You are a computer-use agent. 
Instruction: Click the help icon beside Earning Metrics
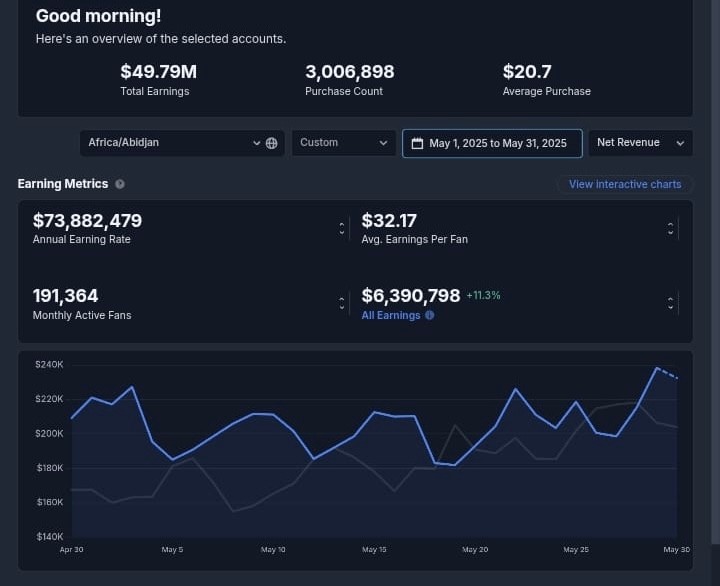coord(120,184)
